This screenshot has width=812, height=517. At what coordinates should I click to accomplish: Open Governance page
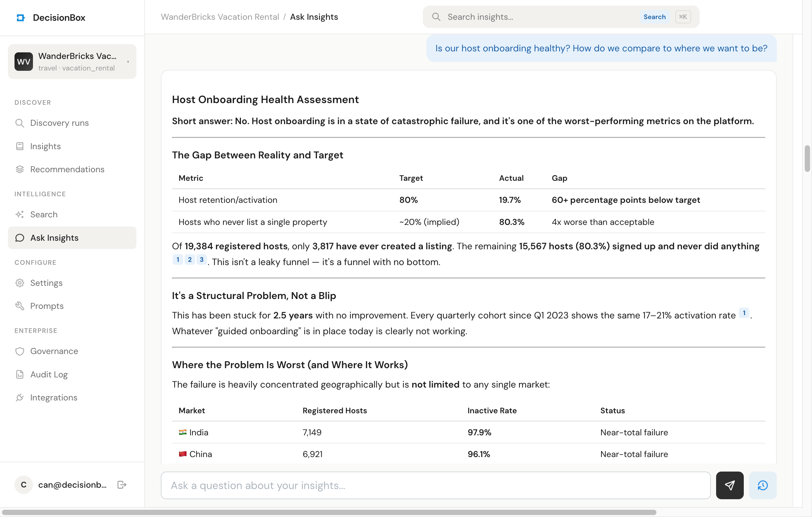pos(72,351)
